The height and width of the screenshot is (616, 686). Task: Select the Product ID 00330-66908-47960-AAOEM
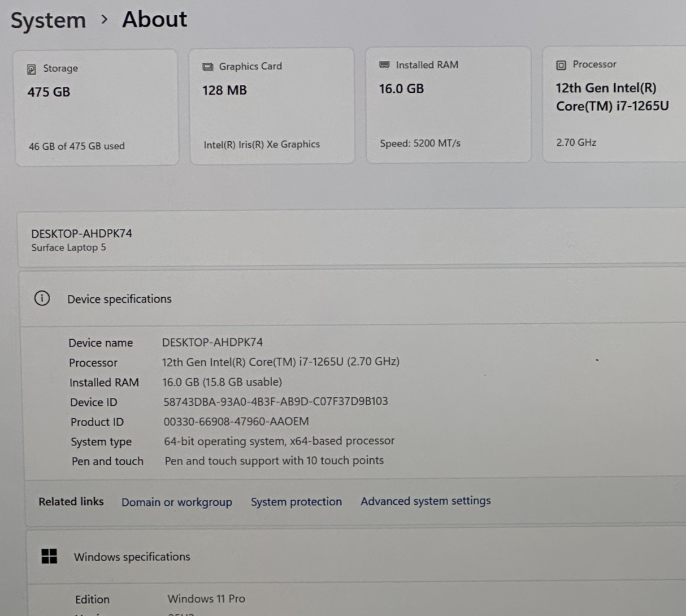tap(236, 421)
